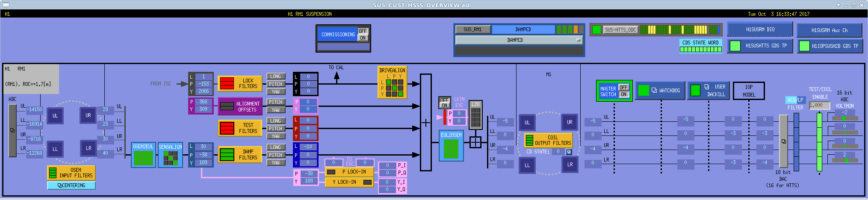Click YAW button beside ALIGNMENT OFFSETS
Viewport: 868px width, 200px height.
click(276, 110)
